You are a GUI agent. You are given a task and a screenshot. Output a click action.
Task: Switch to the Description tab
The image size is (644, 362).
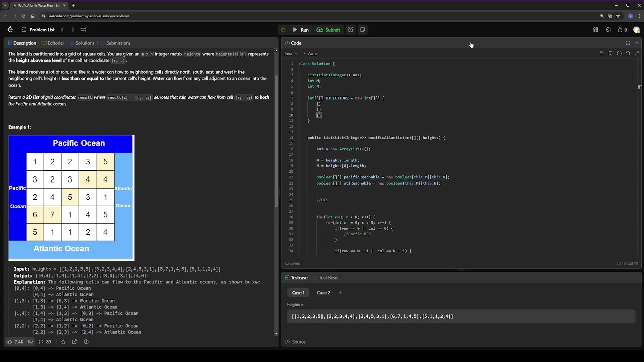click(x=22, y=43)
